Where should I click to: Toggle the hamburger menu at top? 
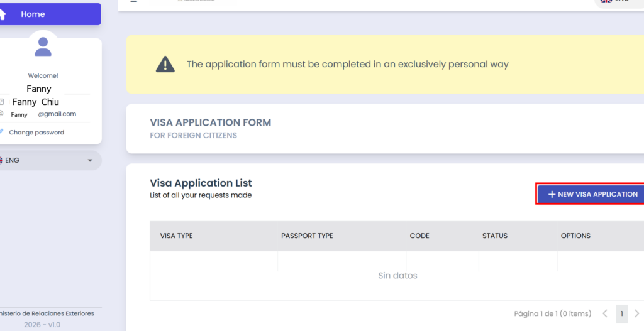point(133,2)
